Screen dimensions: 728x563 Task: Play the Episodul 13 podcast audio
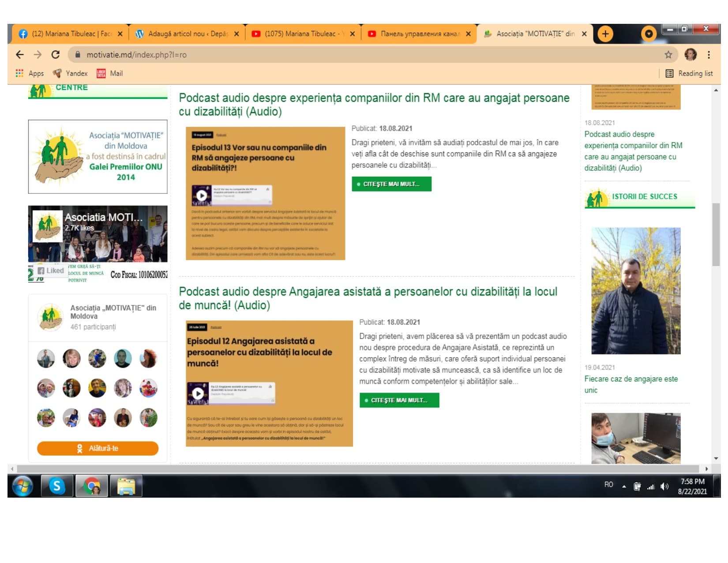202,195
